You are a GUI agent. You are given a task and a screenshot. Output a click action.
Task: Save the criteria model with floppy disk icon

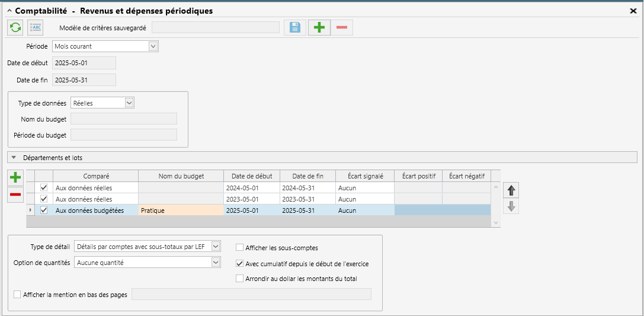click(295, 27)
